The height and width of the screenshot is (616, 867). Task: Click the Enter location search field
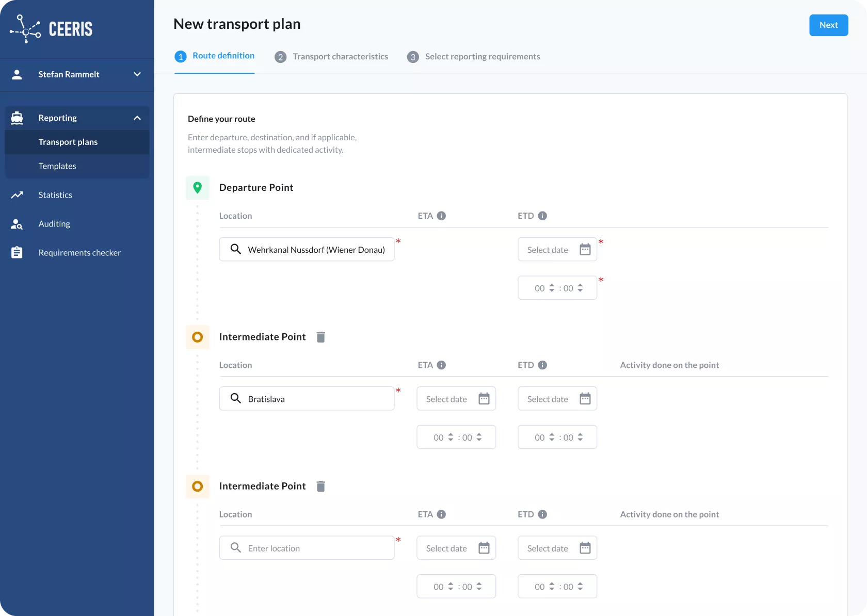tap(315, 548)
